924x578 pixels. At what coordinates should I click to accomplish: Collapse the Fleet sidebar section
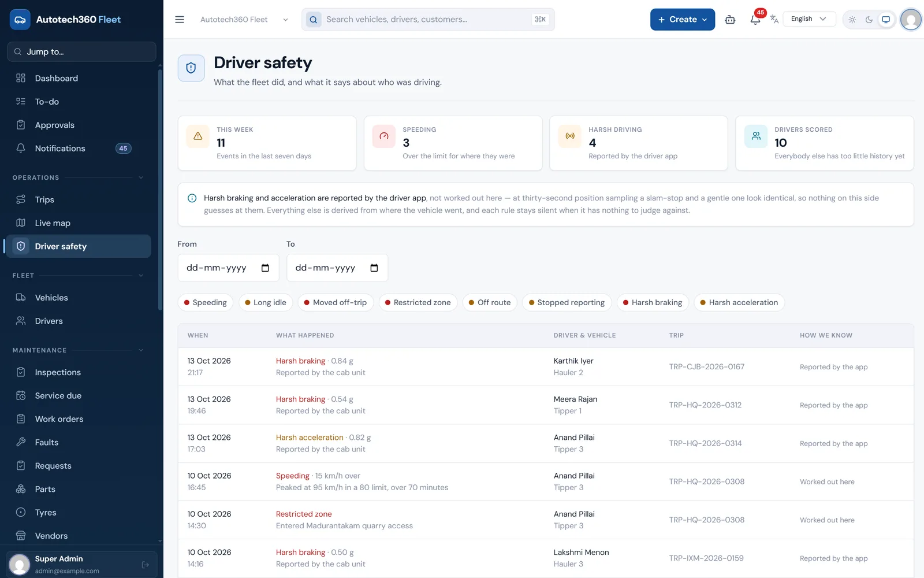click(141, 276)
